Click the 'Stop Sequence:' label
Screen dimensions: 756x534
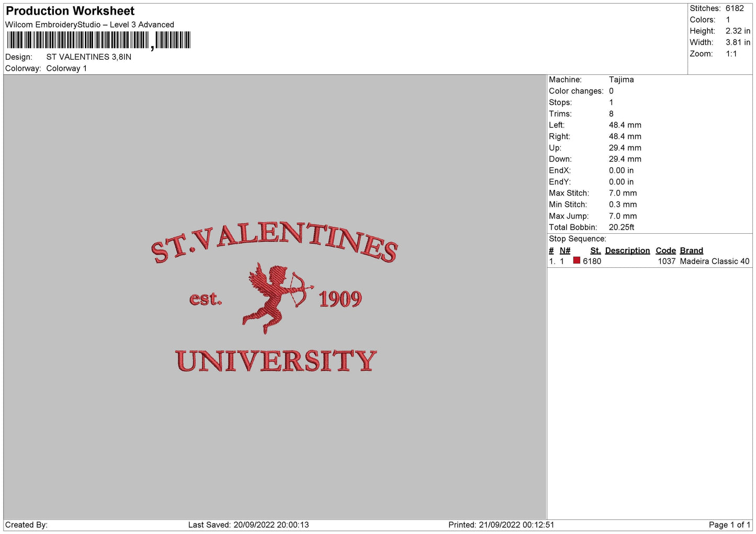coord(577,238)
